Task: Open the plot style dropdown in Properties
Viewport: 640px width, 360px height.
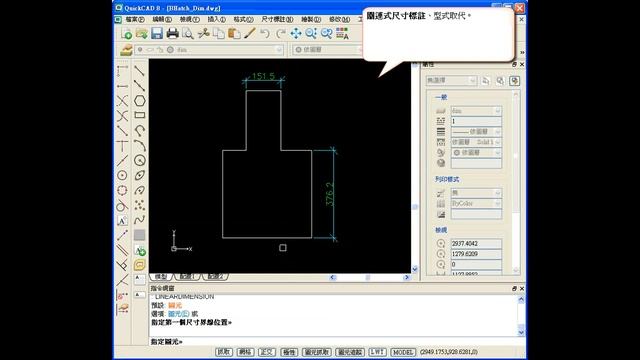Action: (x=476, y=193)
